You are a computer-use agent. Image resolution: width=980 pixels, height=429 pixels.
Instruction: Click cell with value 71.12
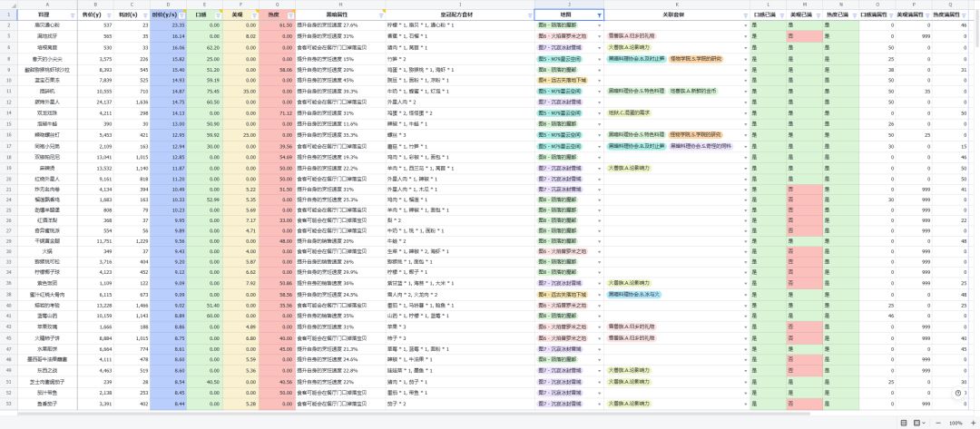[277, 113]
